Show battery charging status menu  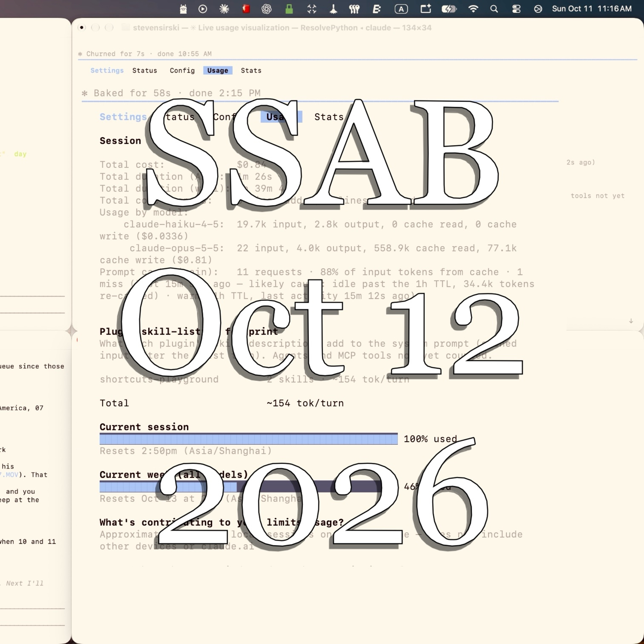[x=449, y=9]
